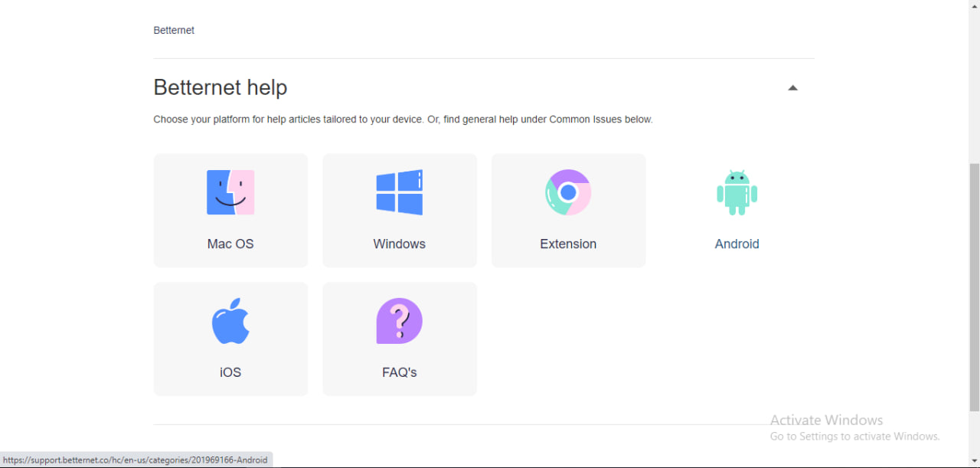Open the Windows text link
The height and width of the screenshot is (468, 980).
399,244
